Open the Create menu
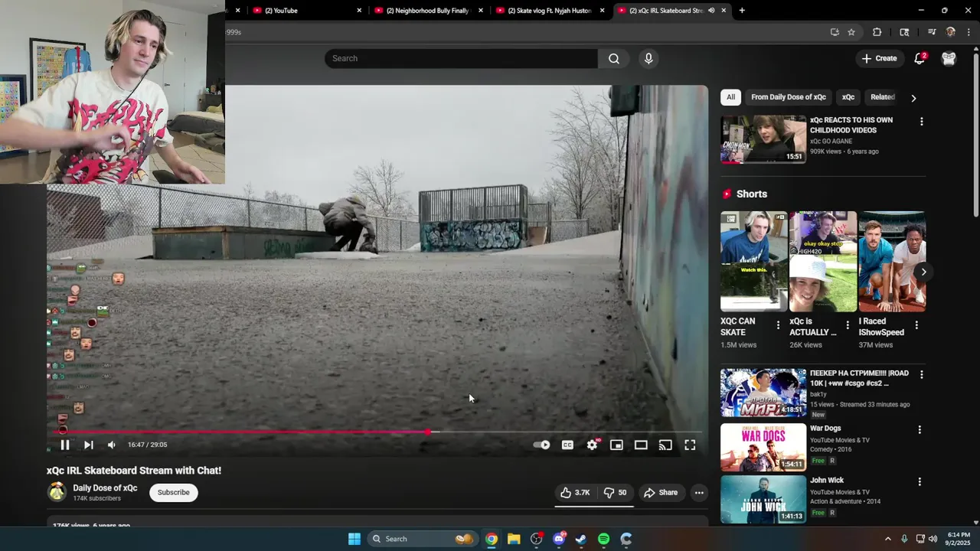This screenshot has width=980, height=551. [879, 58]
